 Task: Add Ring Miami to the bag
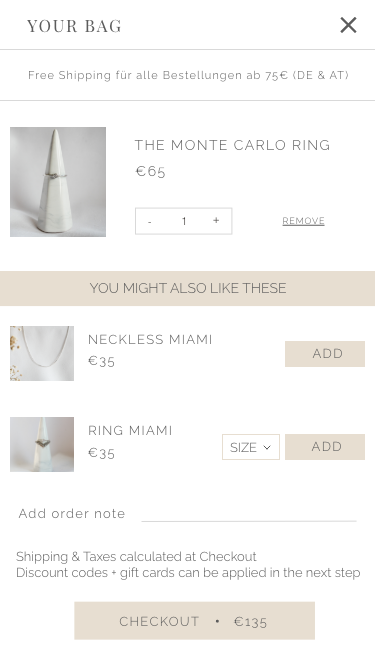coord(325,447)
